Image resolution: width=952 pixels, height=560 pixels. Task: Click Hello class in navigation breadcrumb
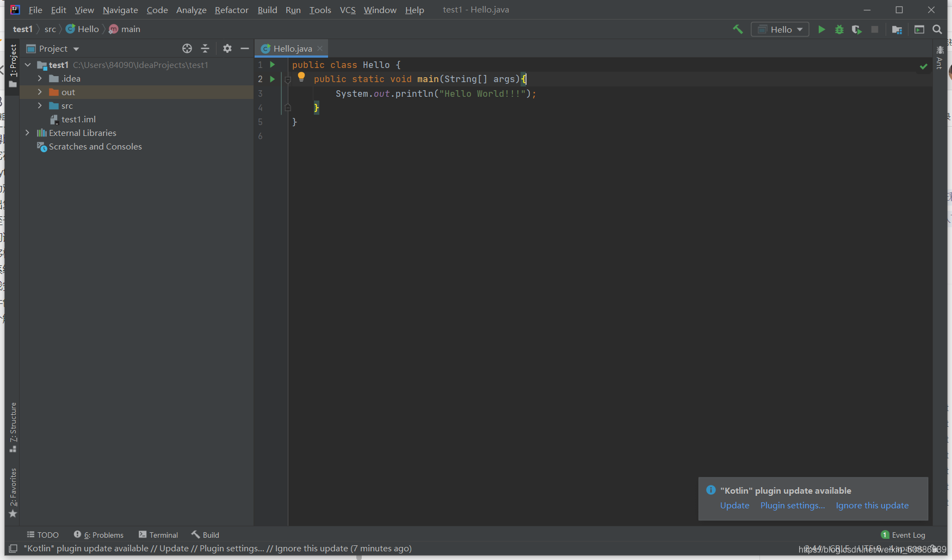click(x=83, y=29)
